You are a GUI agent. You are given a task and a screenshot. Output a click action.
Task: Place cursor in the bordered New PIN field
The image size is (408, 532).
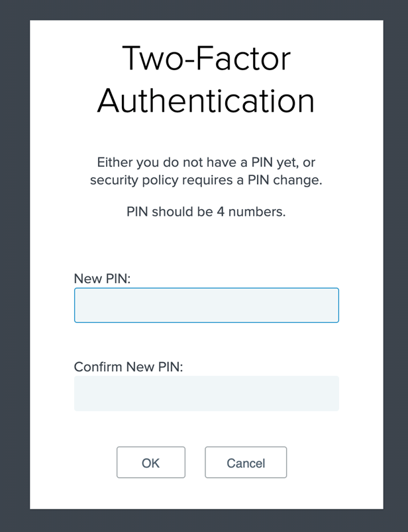click(x=206, y=305)
